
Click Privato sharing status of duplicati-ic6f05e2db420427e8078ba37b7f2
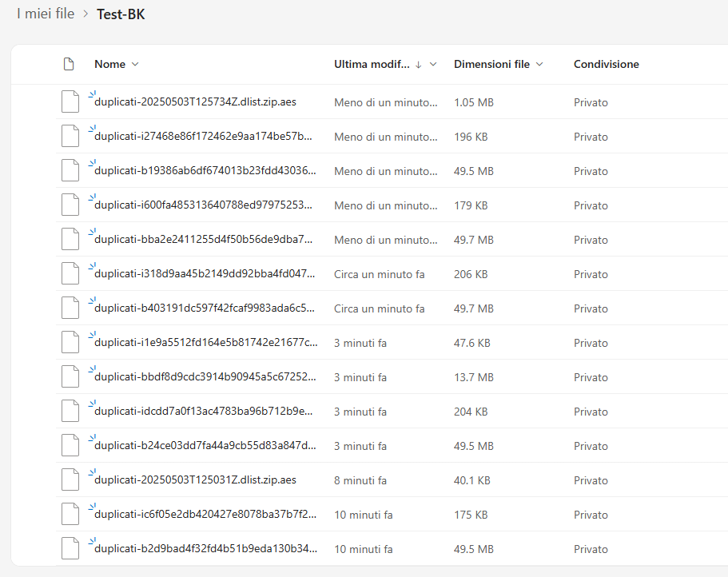pos(591,515)
